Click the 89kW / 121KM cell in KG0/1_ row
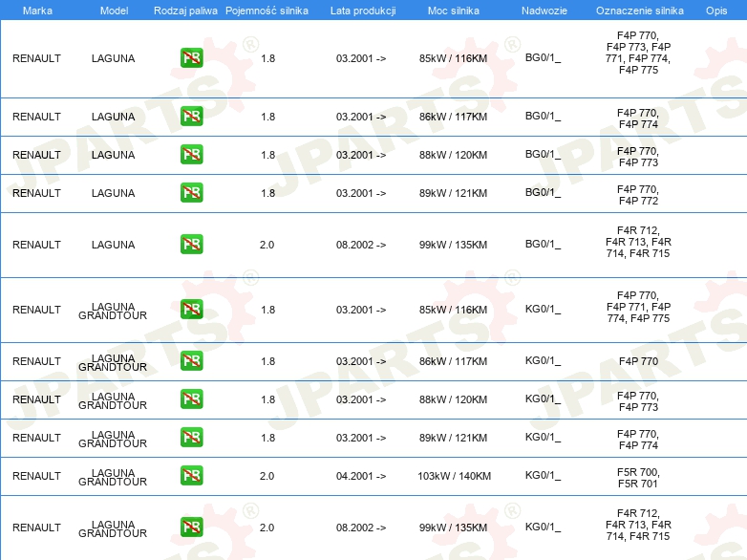The image size is (747, 560). click(453, 438)
